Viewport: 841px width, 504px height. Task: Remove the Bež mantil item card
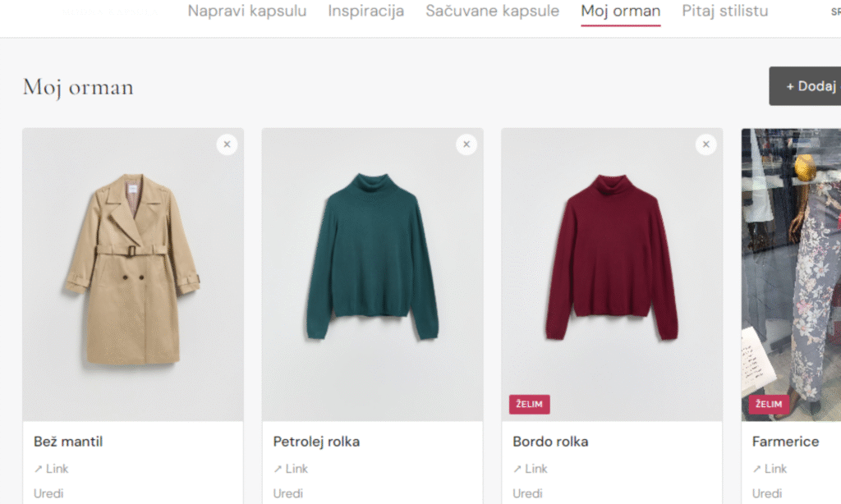(227, 144)
